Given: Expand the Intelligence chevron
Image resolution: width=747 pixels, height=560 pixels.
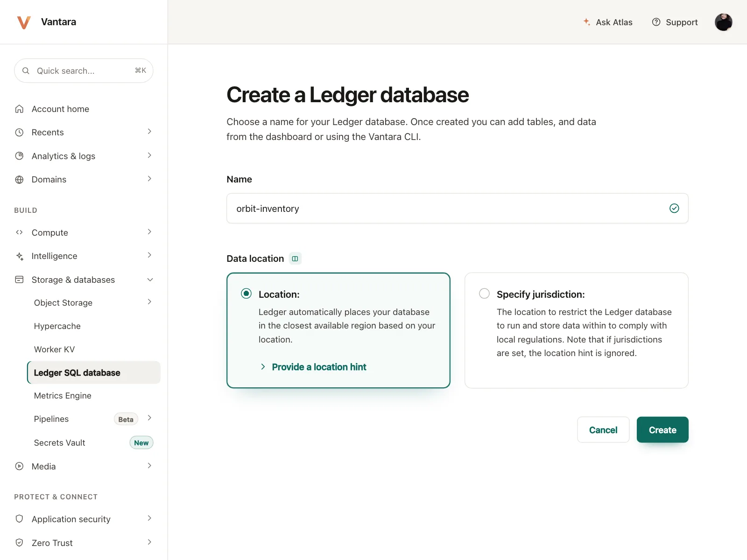Looking at the screenshot, I should coord(149,255).
